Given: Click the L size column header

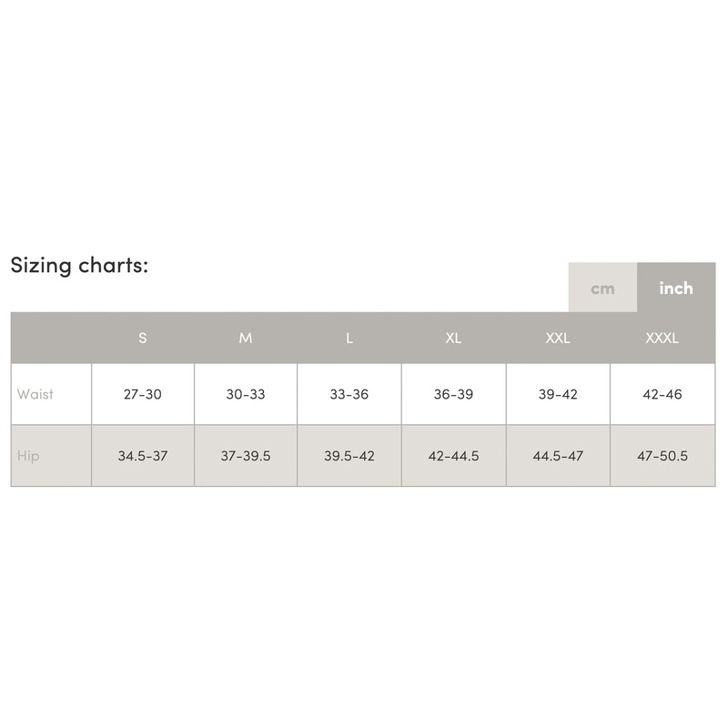Looking at the screenshot, I should pos(349,339).
